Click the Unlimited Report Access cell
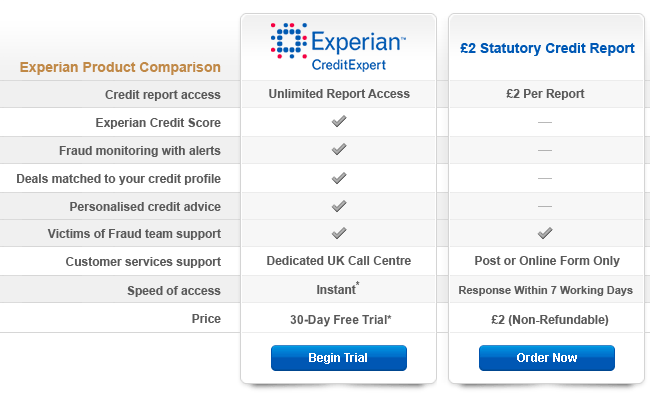Screen dimensions: 650x403 339,94
